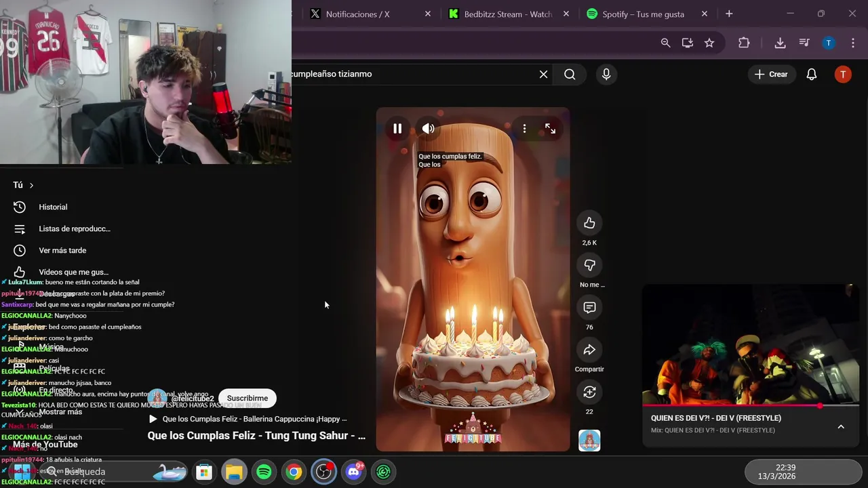Subscribe with the Suscribirme button

pyautogui.click(x=248, y=398)
